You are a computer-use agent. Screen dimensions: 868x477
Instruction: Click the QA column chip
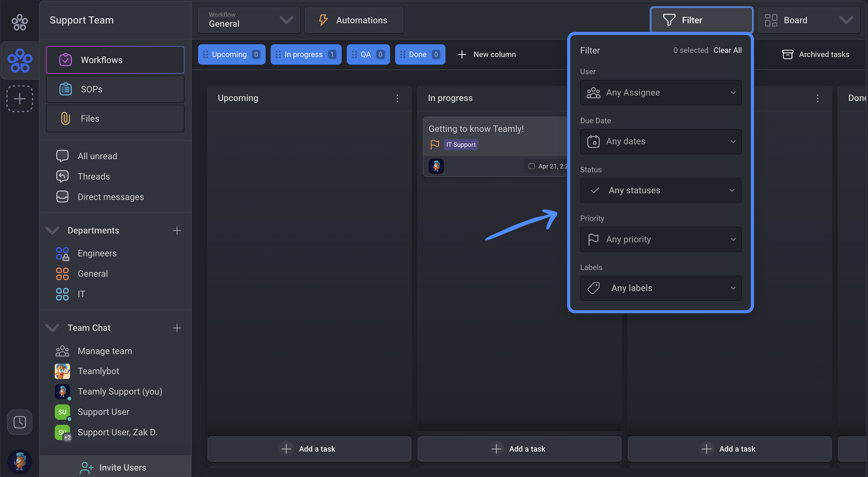click(368, 54)
